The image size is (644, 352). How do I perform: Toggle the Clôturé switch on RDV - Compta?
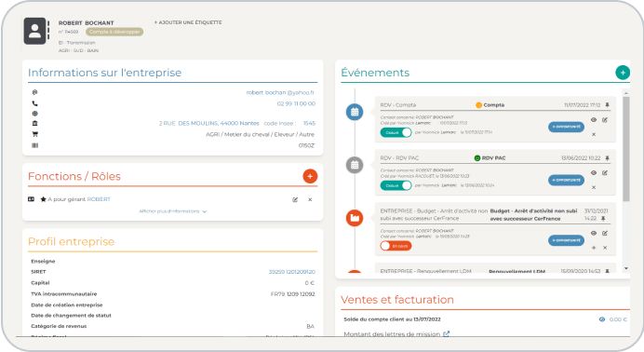pos(396,132)
